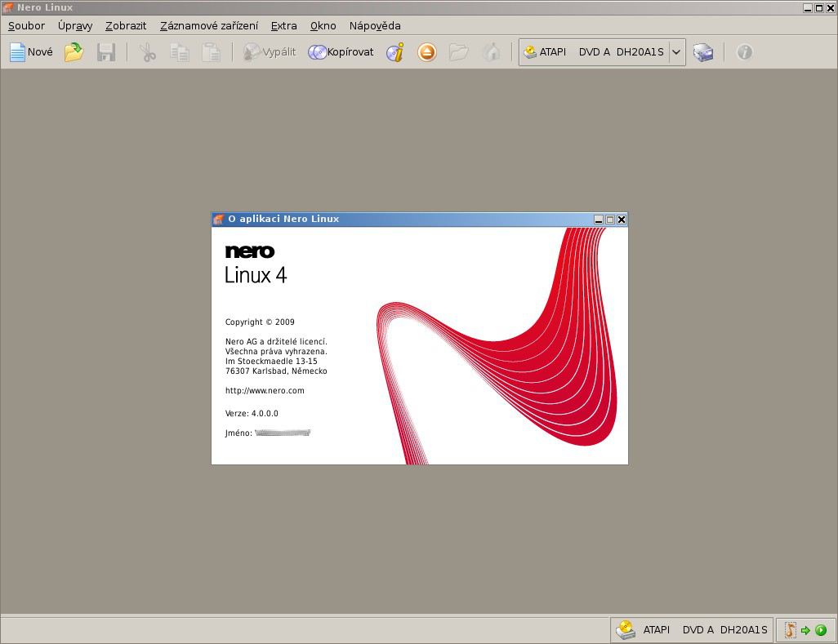
Task: Open the Úpravy menu
Action: click(75, 25)
